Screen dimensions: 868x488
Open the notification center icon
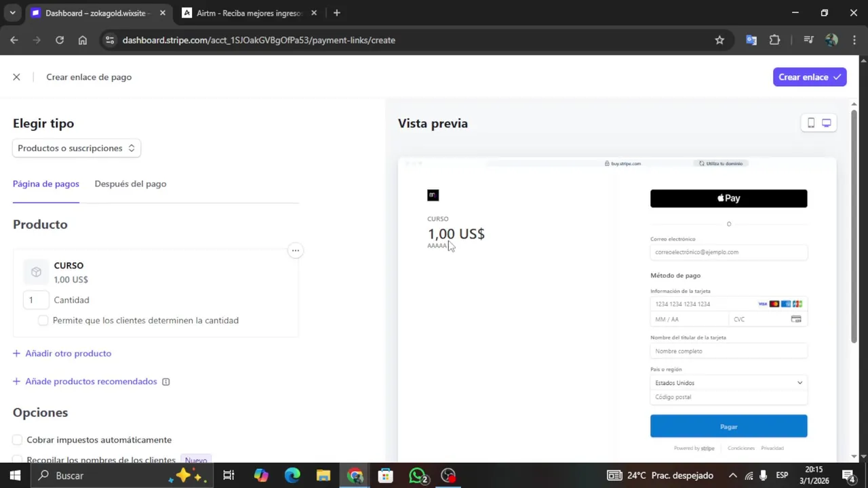[x=848, y=476]
